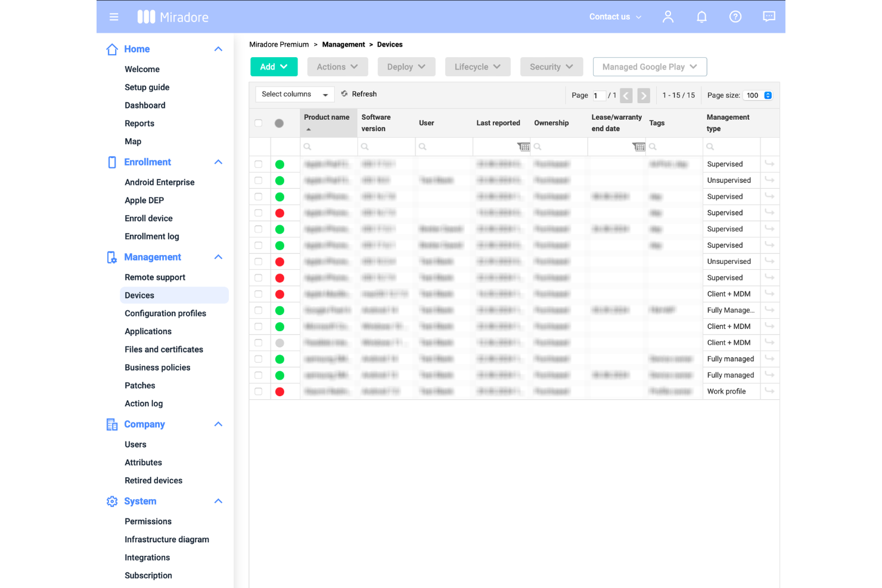Open the Security dropdown
The height and width of the screenshot is (588, 882).
pyautogui.click(x=551, y=67)
